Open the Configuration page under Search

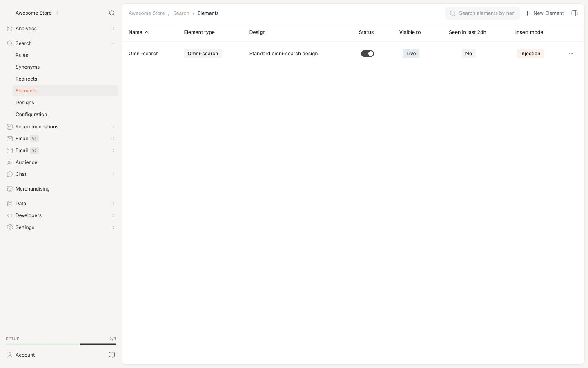(65, 114)
